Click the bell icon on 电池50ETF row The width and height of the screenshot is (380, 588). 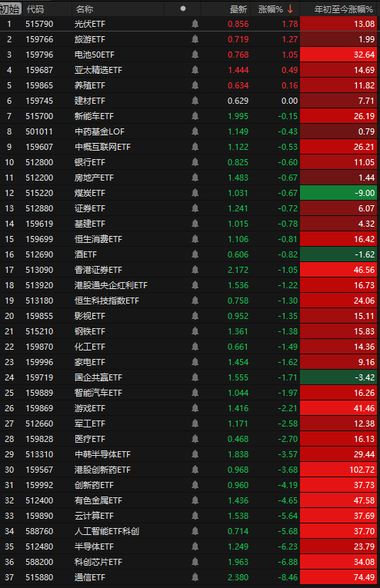(x=195, y=55)
